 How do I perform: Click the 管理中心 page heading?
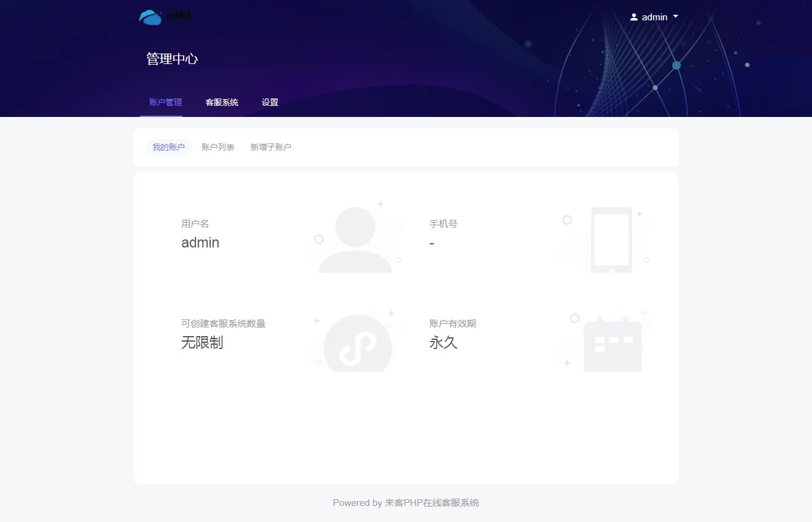pyautogui.click(x=172, y=59)
